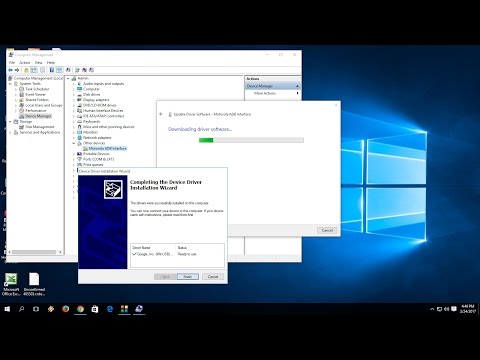Viewport: 480px width, 360px height.
Task: Collapse the Other devices category
Action: pyautogui.click(x=74, y=143)
